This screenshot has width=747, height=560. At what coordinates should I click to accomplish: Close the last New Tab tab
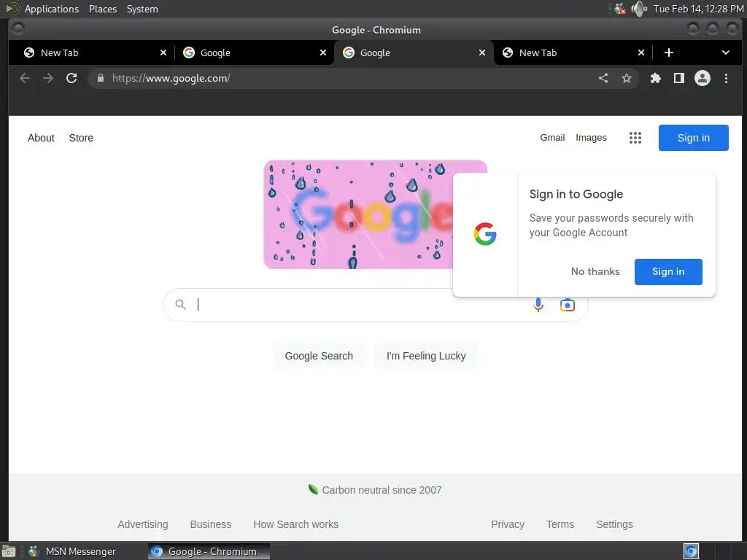point(641,52)
